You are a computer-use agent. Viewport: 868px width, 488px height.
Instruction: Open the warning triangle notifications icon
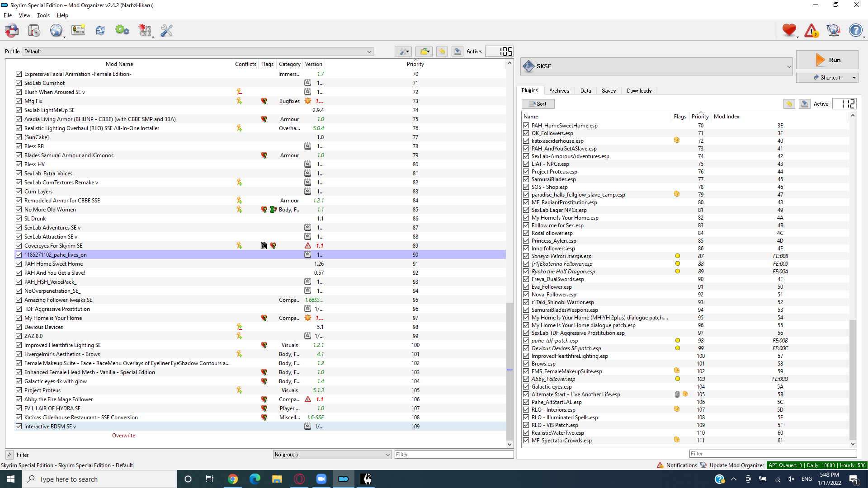click(x=811, y=31)
